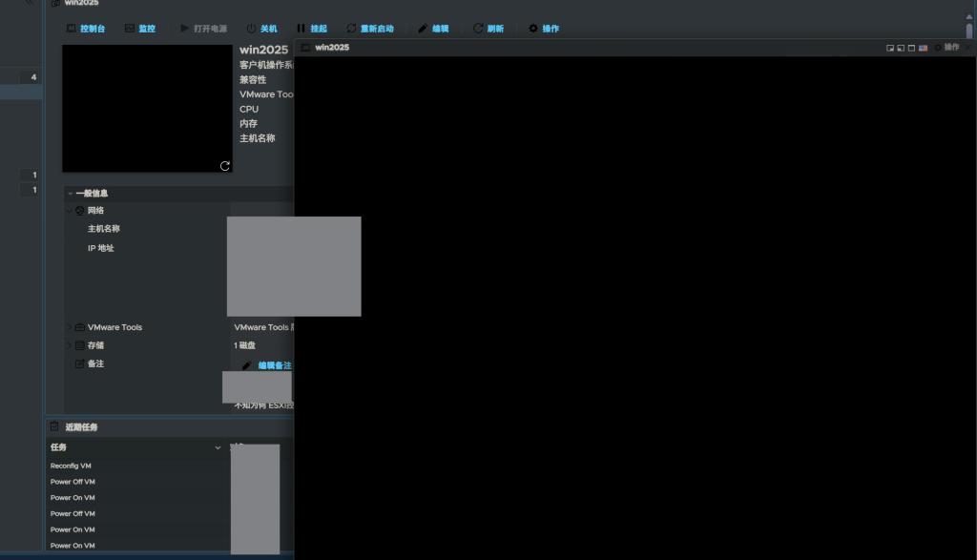Screen dimensions: 977x560
Task: Collapse the left navigator with double-chevron
Action: click(x=31, y=3)
